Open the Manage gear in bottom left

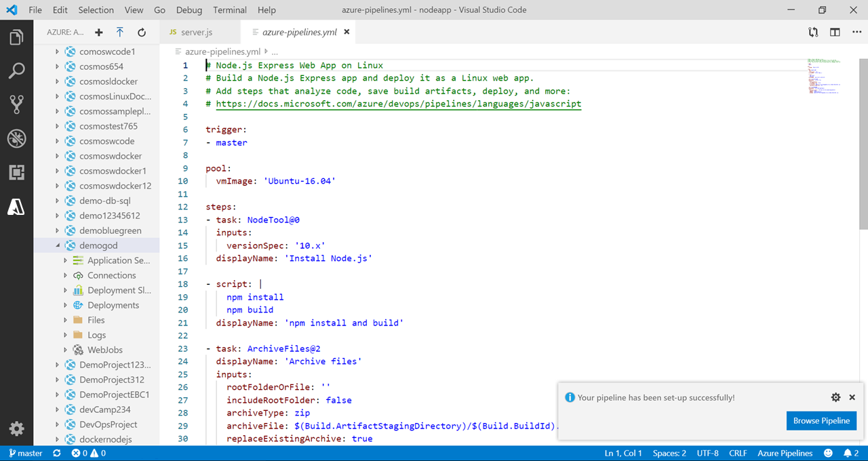pos(16,428)
